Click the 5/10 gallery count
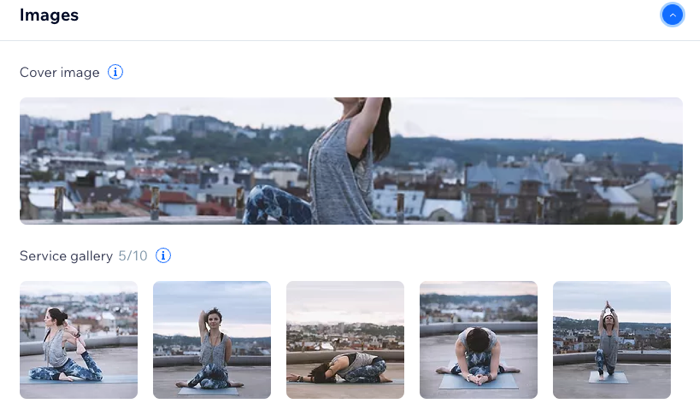This screenshot has width=700, height=404. (133, 256)
